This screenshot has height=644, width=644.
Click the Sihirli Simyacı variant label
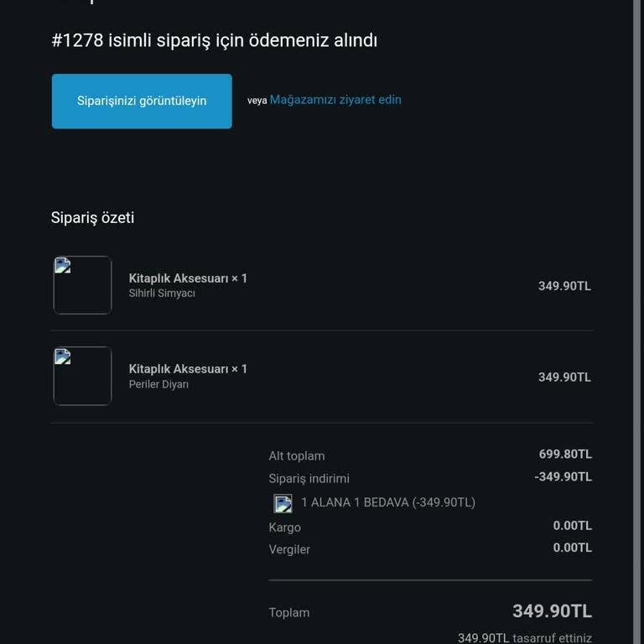(162, 293)
